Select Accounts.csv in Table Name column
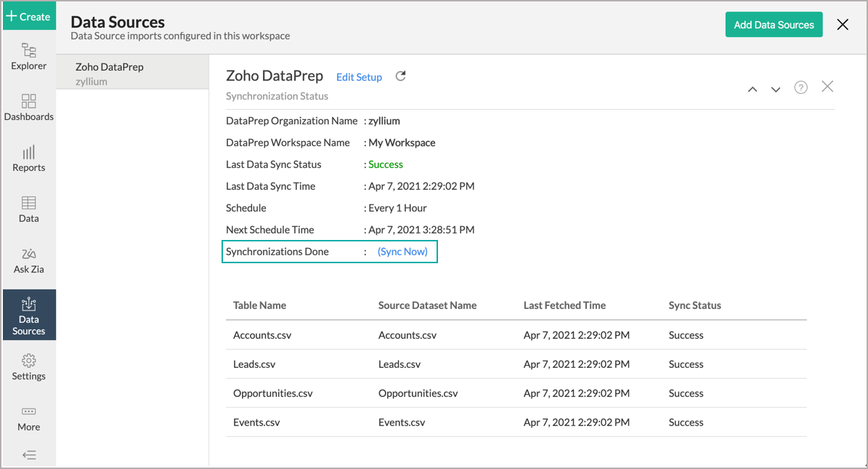The height and width of the screenshot is (469, 868). [262, 334]
